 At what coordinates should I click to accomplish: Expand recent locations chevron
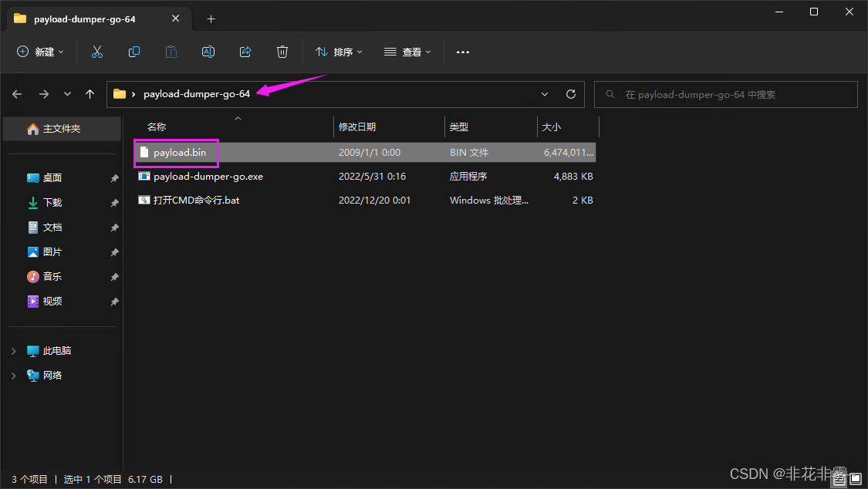68,94
